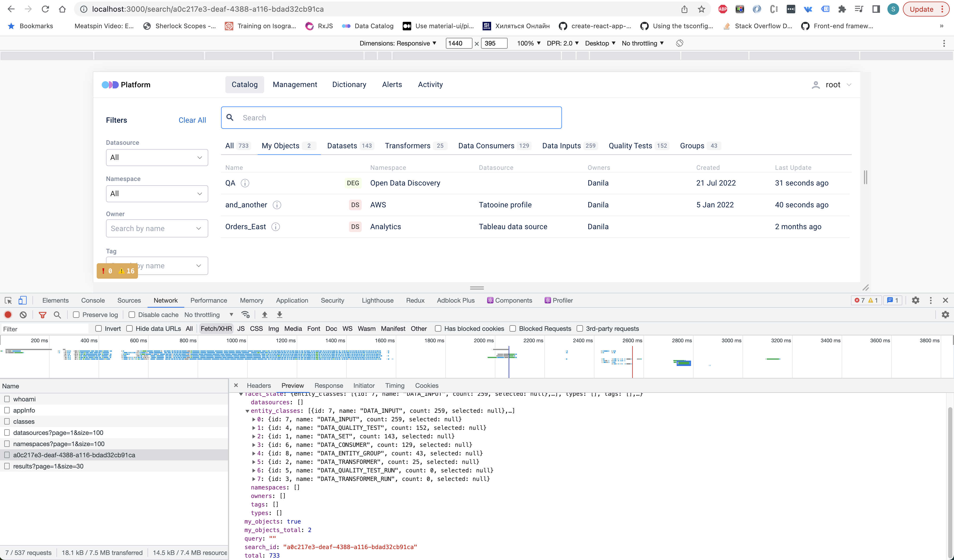The image size is (954, 560).
Task: Enable the Preserve log checkbox
Action: click(76, 314)
